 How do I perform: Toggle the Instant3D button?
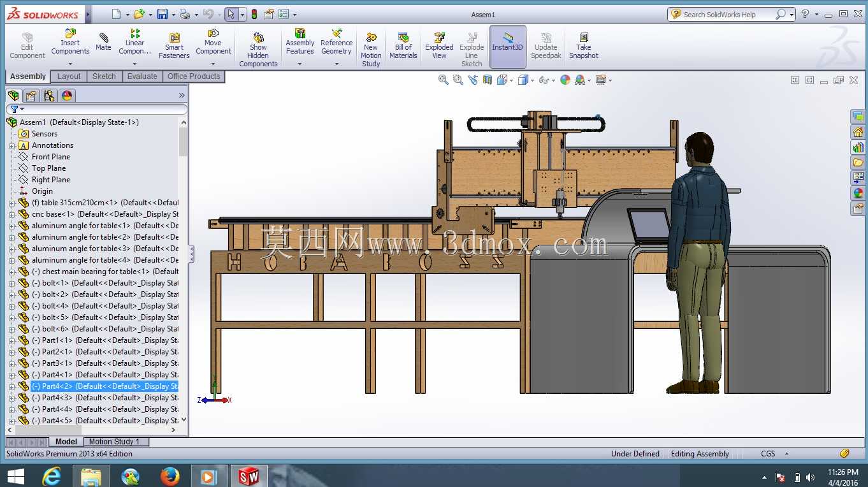pos(507,47)
